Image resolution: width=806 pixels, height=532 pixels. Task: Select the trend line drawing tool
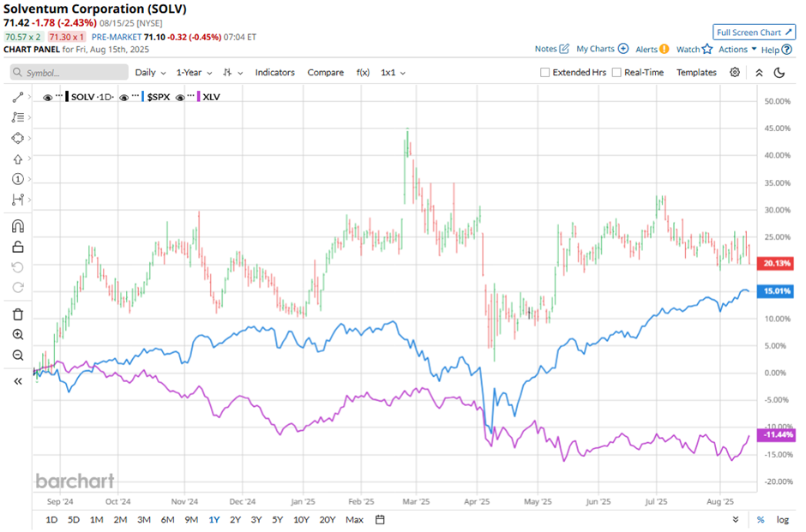tap(18, 97)
